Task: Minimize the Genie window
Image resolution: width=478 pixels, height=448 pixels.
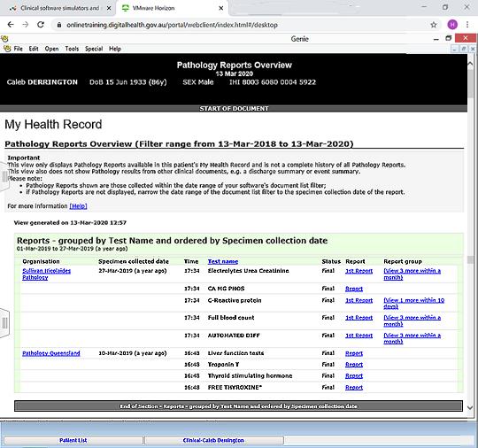Action: pos(436,39)
